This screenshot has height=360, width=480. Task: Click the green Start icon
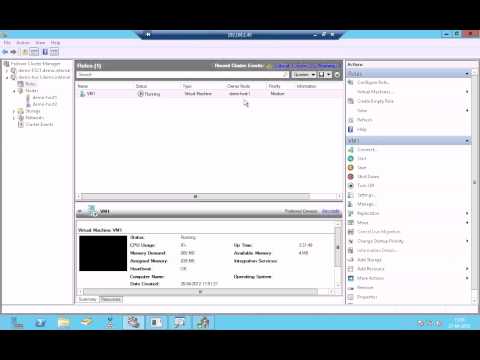click(x=351, y=159)
